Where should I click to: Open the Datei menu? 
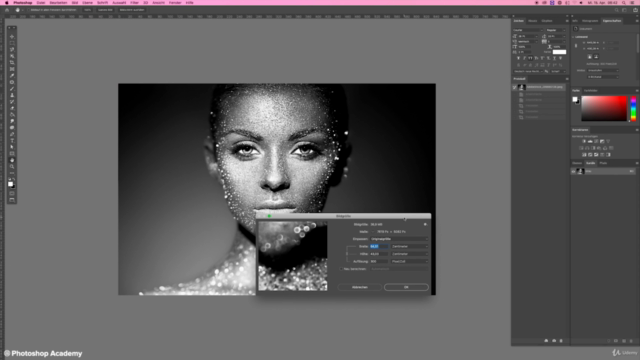(41, 2)
